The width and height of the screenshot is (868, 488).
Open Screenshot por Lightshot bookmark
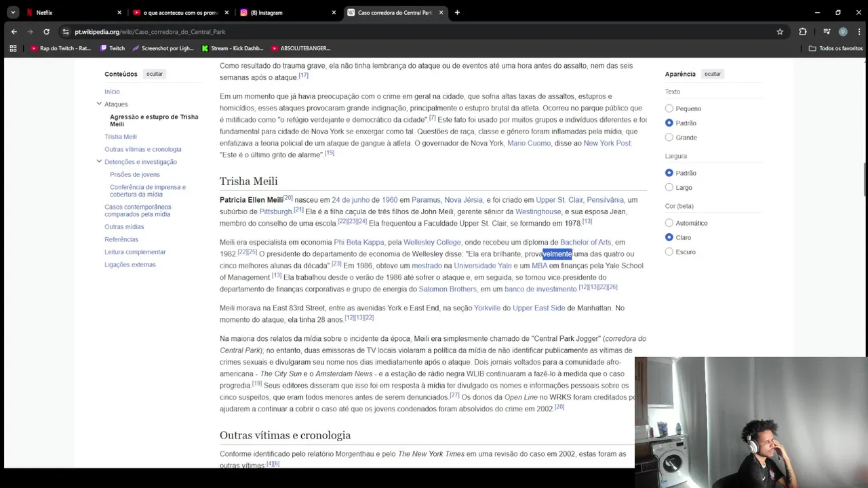(x=163, y=48)
